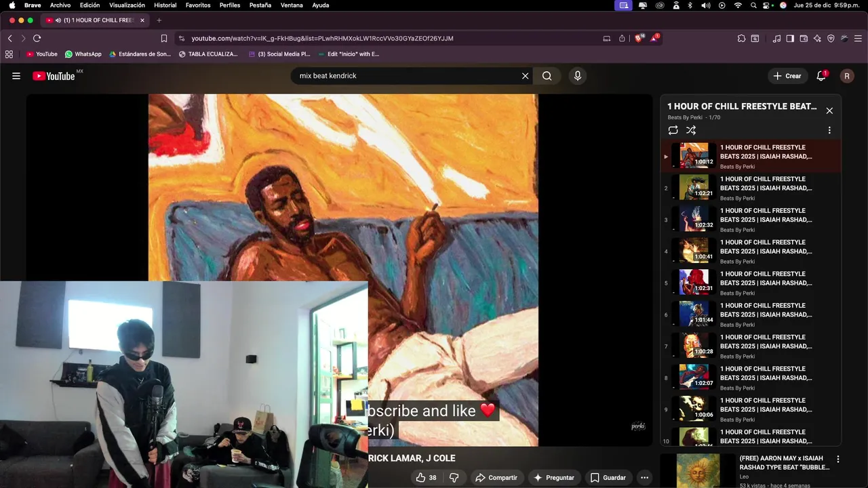868x488 pixels.
Task: Open the Bluetooth status menu
Action: click(690, 5)
